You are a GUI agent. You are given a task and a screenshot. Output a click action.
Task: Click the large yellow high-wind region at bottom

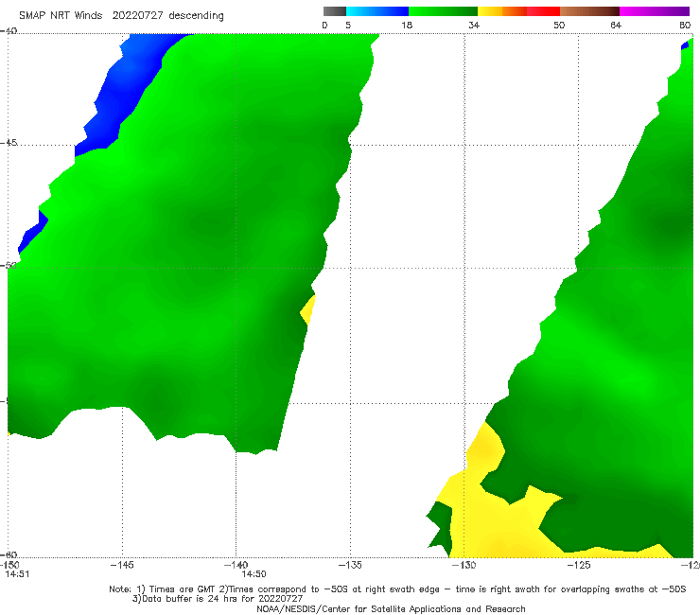click(x=496, y=514)
